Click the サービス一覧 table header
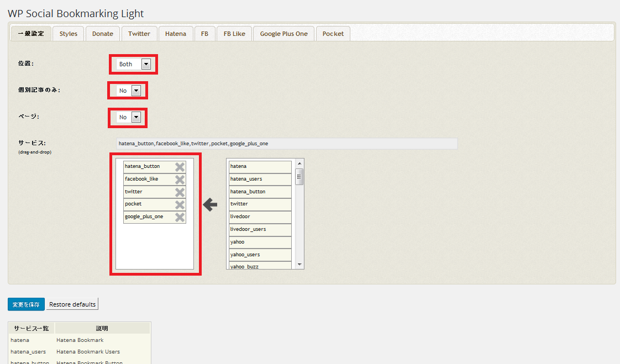The image size is (620, 364). [x=31, y=328]
